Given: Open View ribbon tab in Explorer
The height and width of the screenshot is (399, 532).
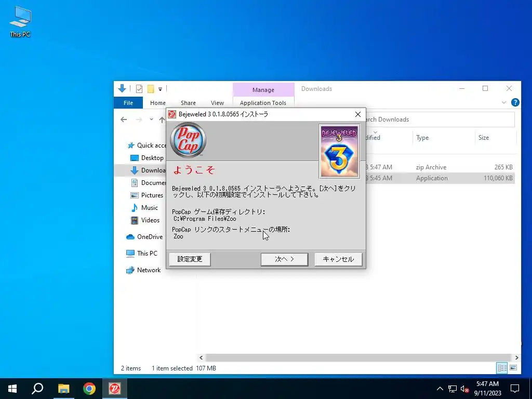Looking at the screenshot, I should point(217,103).
